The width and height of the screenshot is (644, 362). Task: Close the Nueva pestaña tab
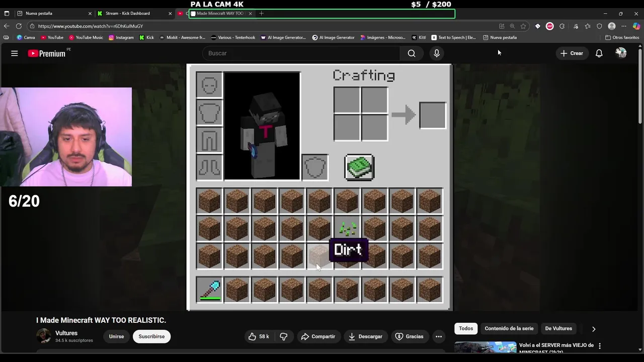(x=90, y=14)
